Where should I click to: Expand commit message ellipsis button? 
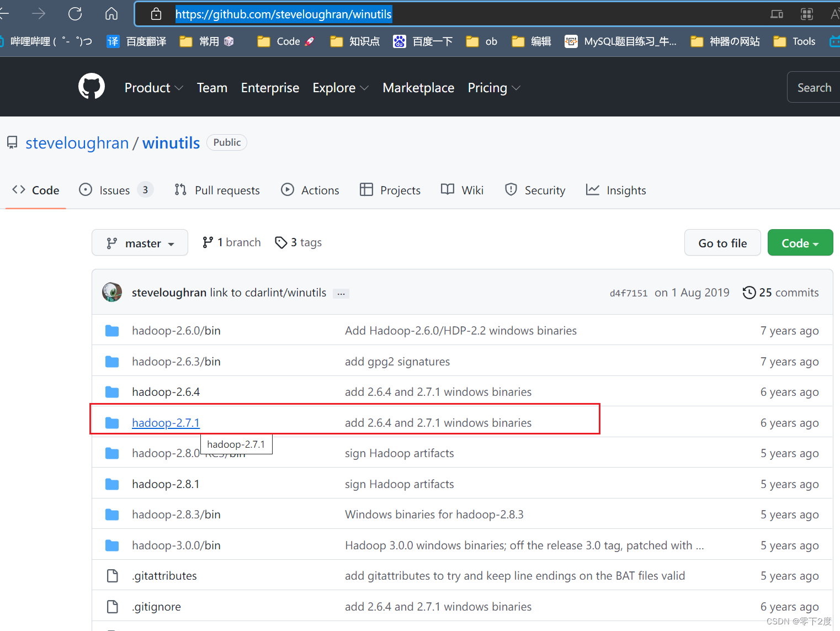[341, 293]
